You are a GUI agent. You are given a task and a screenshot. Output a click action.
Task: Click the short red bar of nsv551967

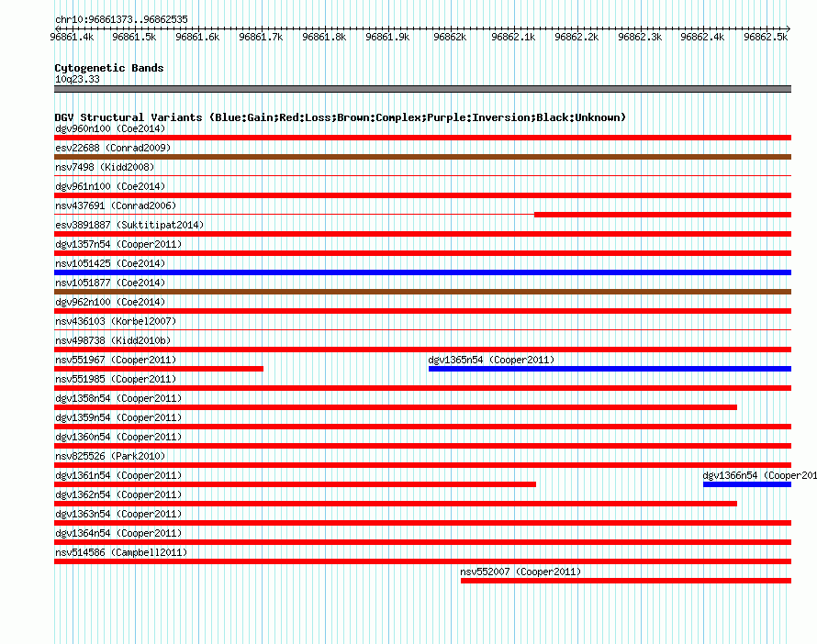click(159, 369)
